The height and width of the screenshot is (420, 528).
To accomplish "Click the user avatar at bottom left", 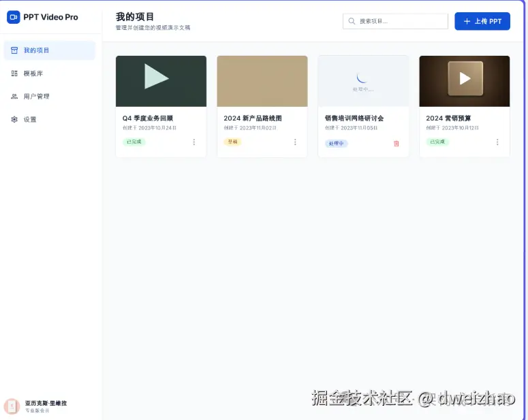I will tap(12, 406).
